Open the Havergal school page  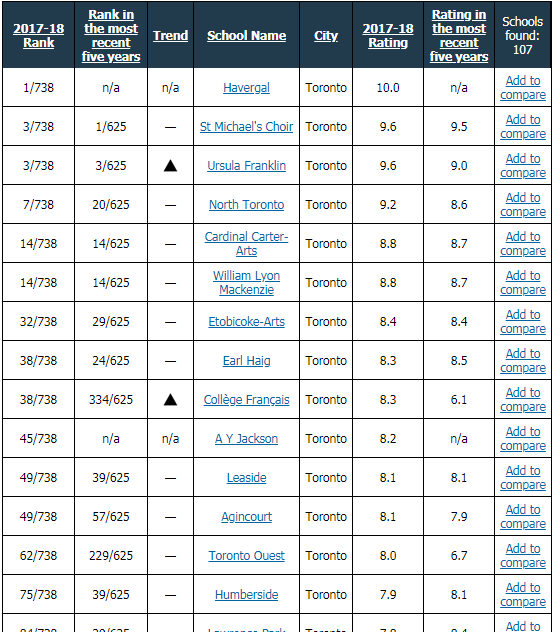tap(247, 87)
